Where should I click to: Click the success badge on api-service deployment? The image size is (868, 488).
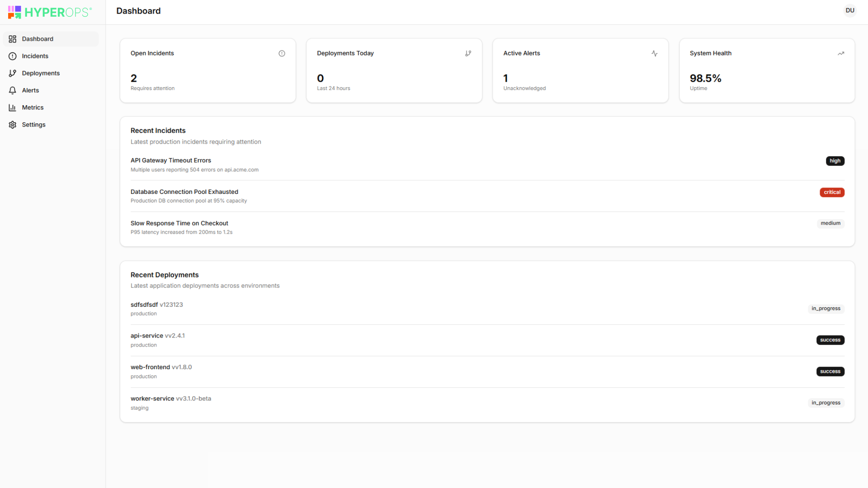tap(830, 340)
